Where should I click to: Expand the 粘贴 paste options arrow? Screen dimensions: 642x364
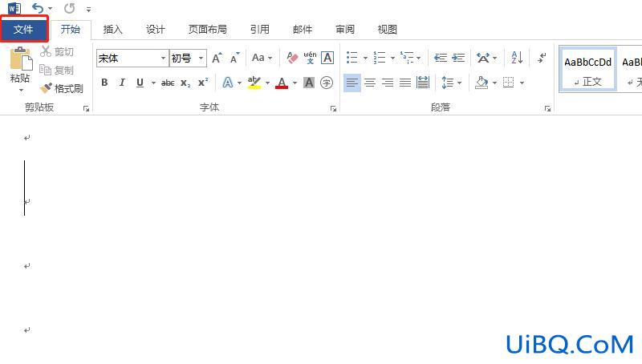pos(21,89)
